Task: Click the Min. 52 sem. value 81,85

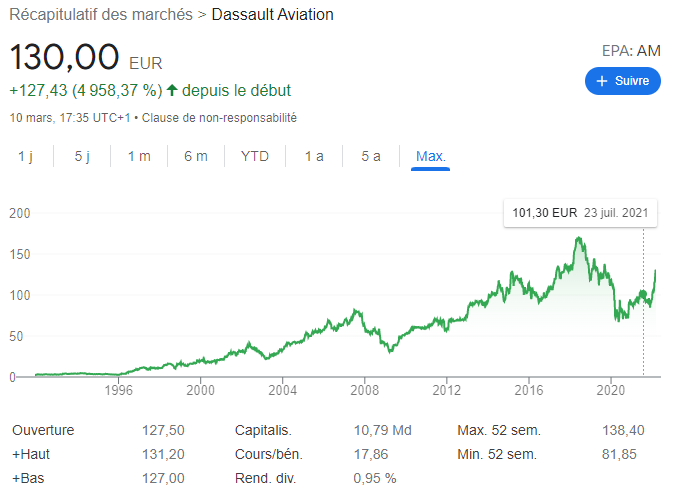Action: [619, 454]
